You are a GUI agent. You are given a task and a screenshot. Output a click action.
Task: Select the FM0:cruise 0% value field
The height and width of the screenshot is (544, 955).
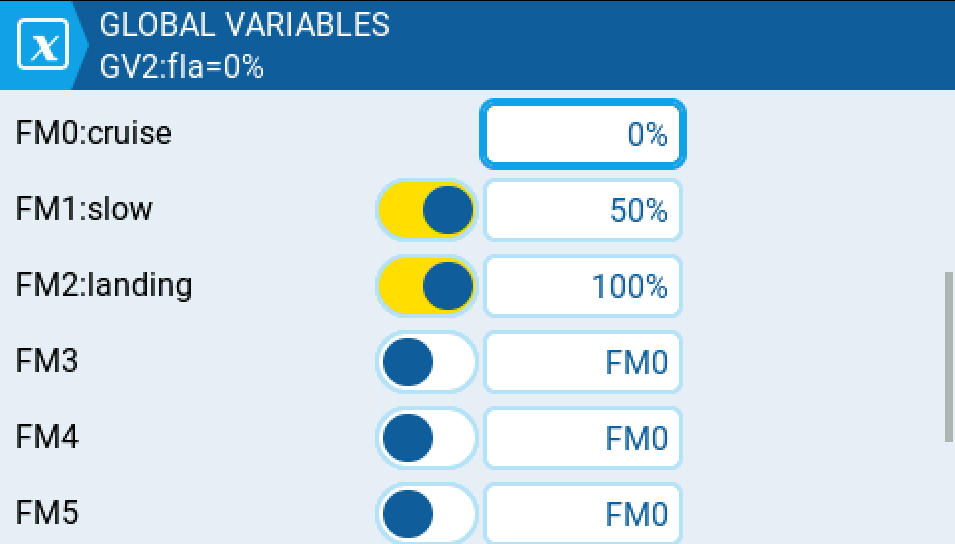583,134
